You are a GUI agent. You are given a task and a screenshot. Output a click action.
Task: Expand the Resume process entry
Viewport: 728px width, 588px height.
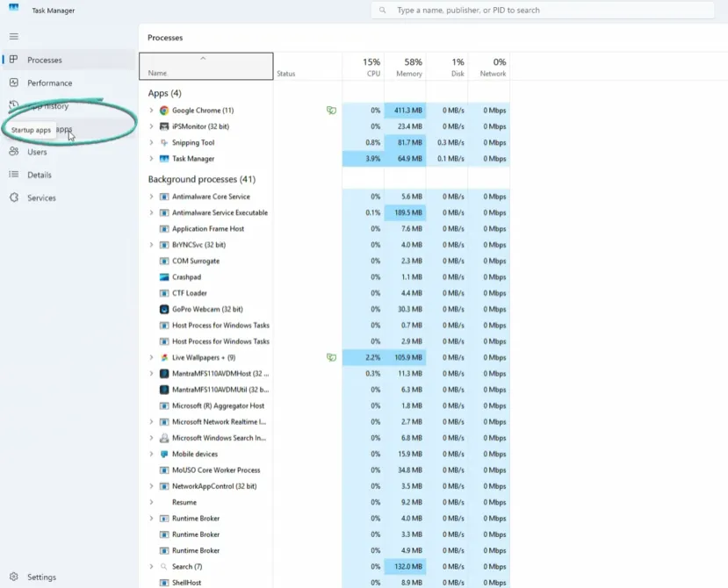click(x=151, y=502)
